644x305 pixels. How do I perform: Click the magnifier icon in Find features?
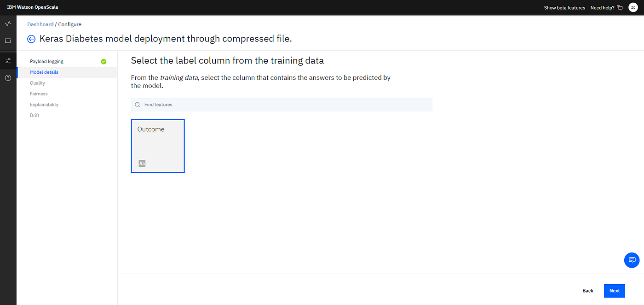tap(138, 105)
